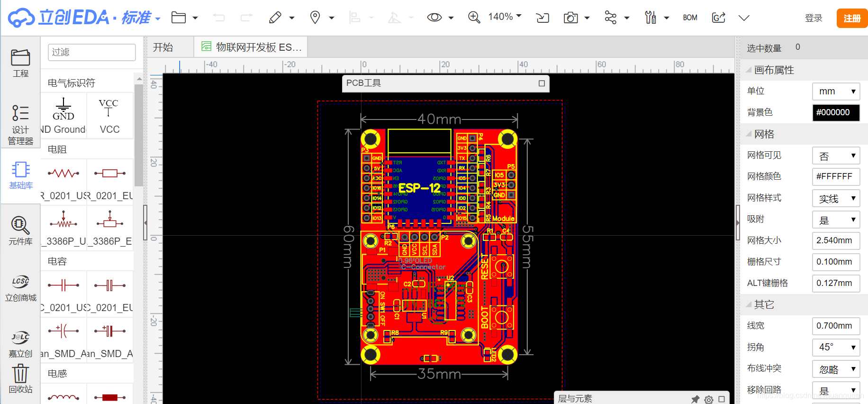Open the 移除回路 dropdown
Screen dimensions: 868x404
836,390
